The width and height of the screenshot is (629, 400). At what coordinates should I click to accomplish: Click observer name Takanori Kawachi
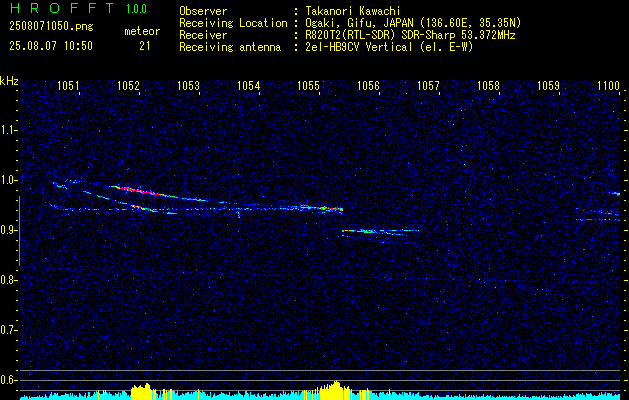pos(353,11)
